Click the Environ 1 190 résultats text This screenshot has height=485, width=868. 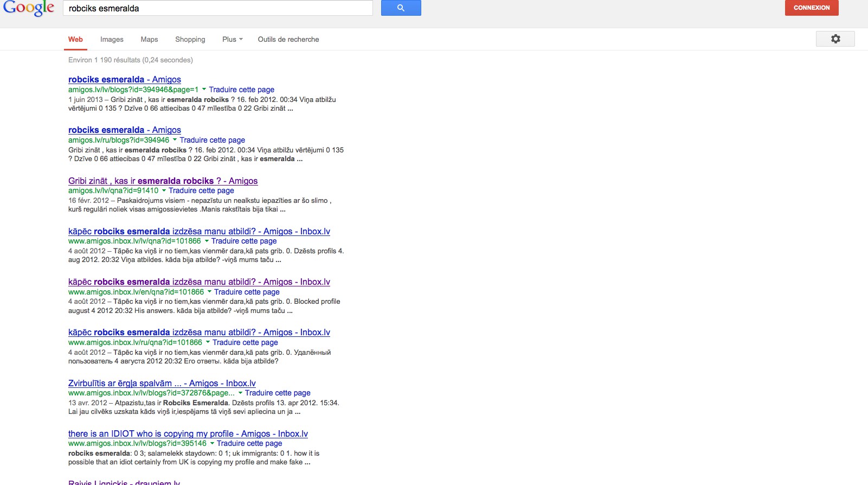click(131, 60)
